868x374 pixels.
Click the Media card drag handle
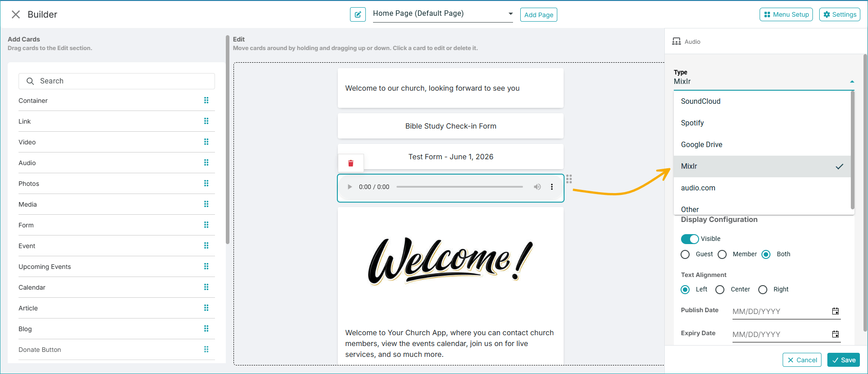(x=206, y=204)
